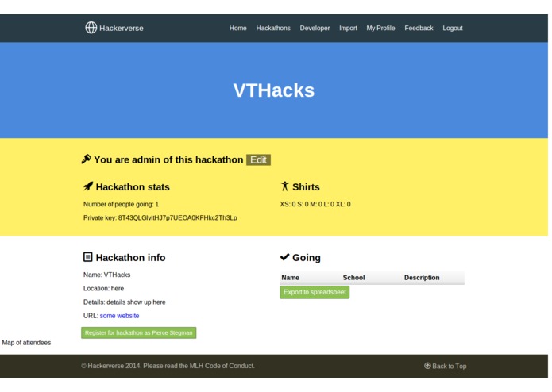Click 'Number of people going: 1' text
Viewport: 552px width, 392px height.
121,204
